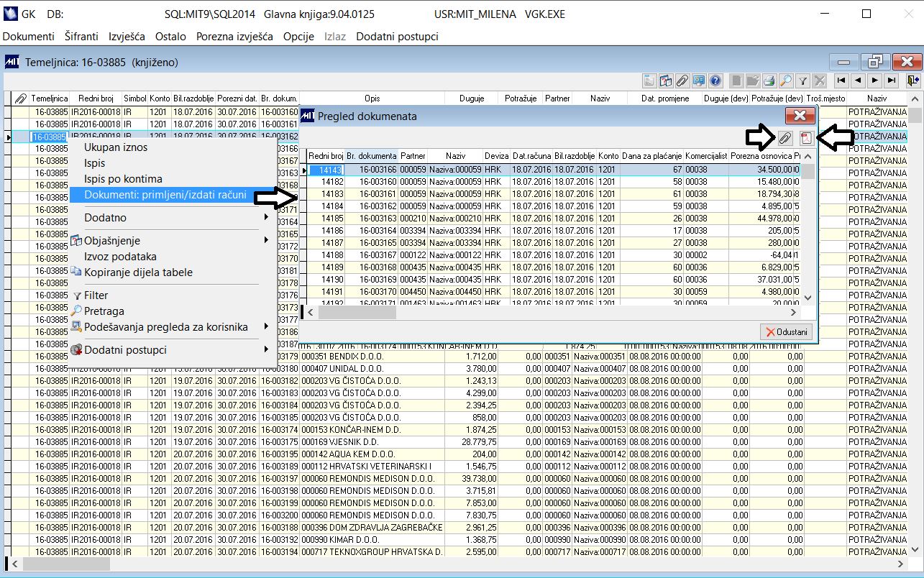Screen dimensions: 924x578
Task: Click the MIT icon of Temeljnica window
Action: tap(12, 62)
